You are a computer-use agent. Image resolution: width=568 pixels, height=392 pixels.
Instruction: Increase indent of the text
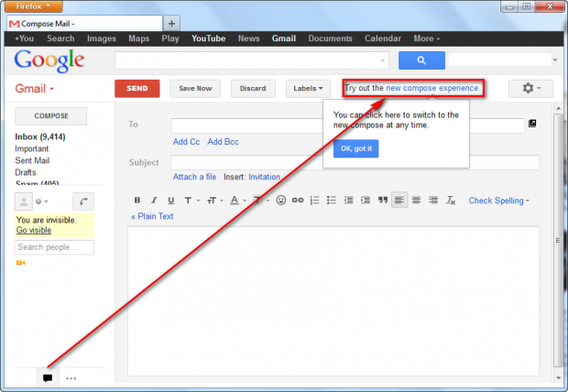tap(366, 200)
